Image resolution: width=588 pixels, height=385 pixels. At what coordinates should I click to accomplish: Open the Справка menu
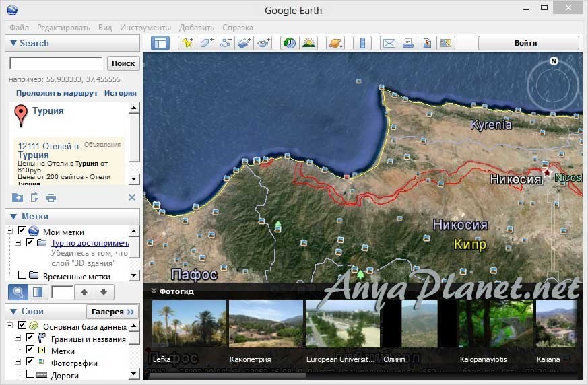pos(237,28)
